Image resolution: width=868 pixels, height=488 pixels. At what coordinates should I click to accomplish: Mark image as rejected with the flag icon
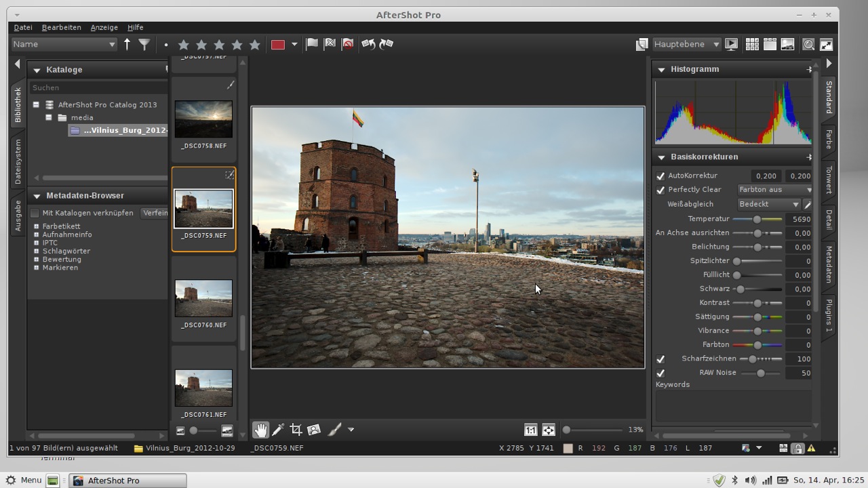[x=330, y=44]
